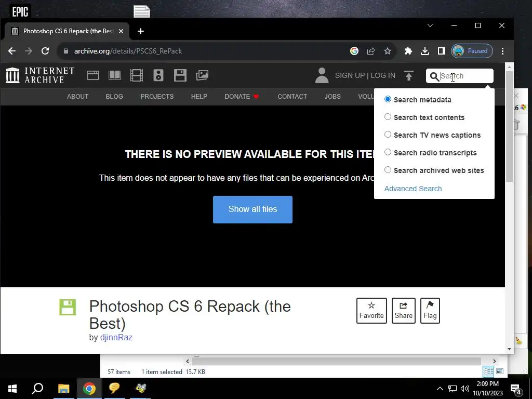Screen dimensions: 532x399
Task: Click the volume icon in system tray
Action: 465,389
